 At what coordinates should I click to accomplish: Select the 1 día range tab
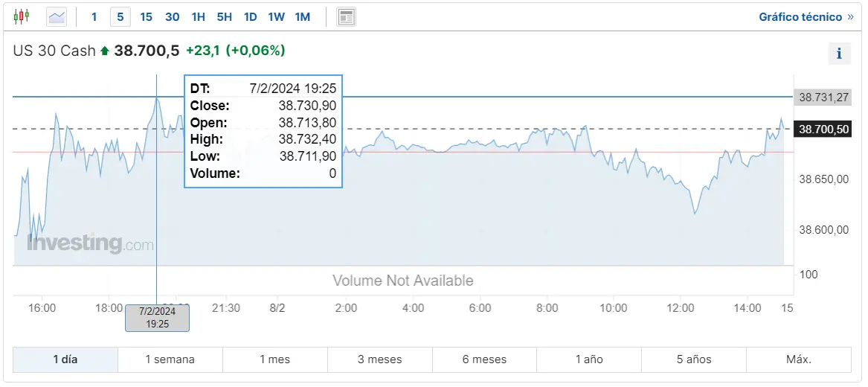pos(65,359)
